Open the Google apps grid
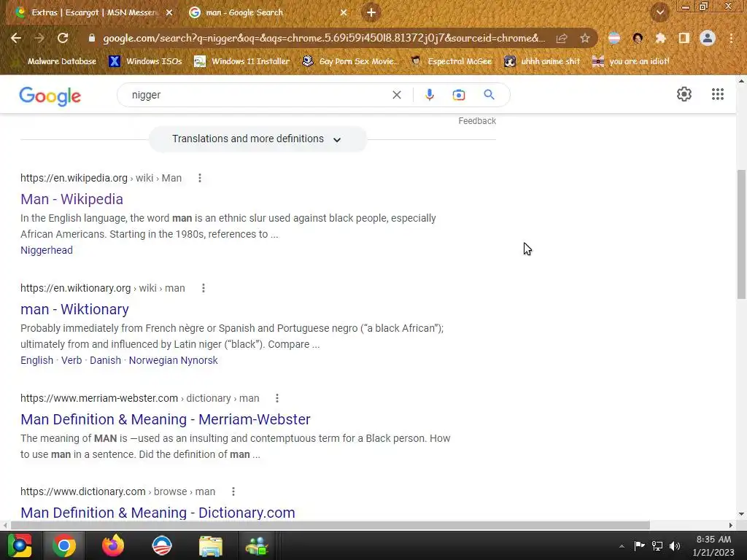The image size is (747, 560). (x=718, y=94)
